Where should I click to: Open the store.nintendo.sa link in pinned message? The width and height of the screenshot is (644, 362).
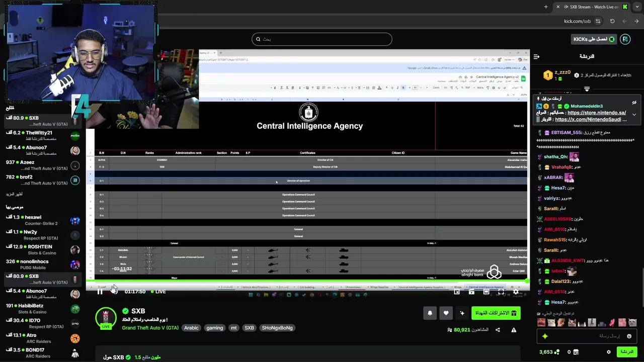[x=597, y=113]
